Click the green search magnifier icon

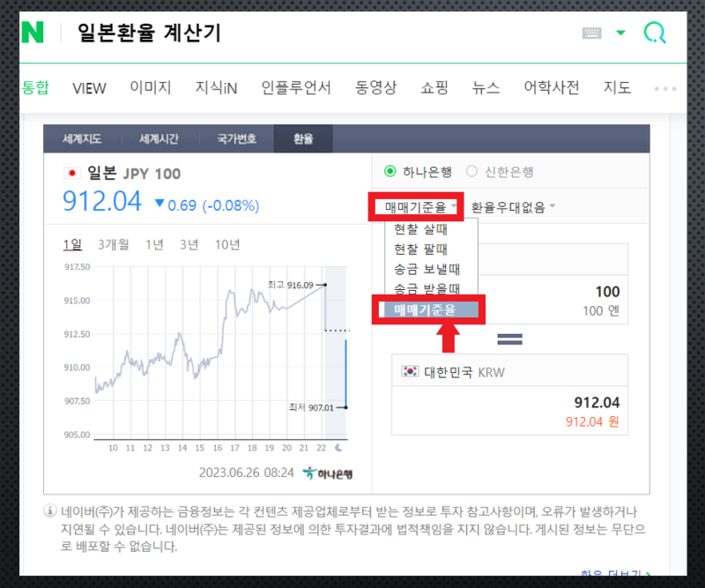(655, 33)
